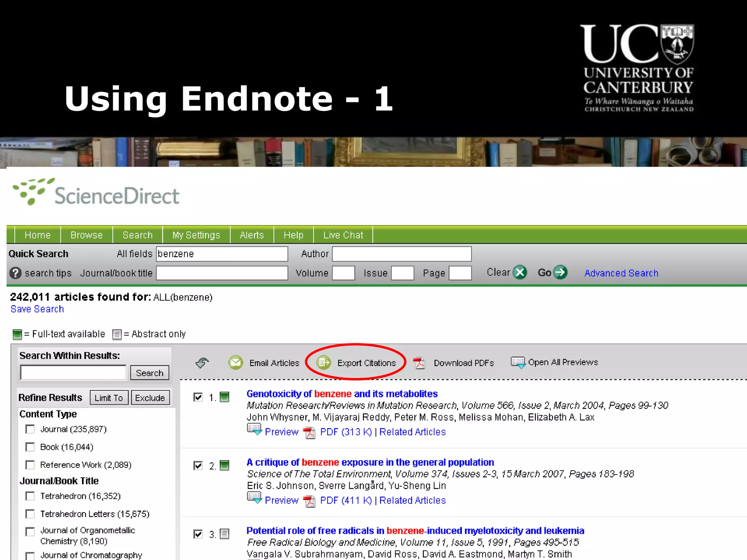This screenshot has height=560, width=747.
Task: Open the Home menu tab
Action: click(x=37, y=235)
